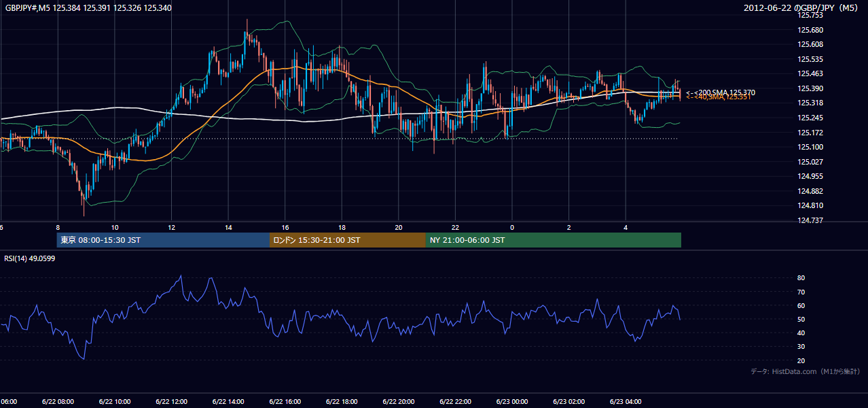The height and width of the screenshot is (408, 868).
Task: Click the RSI 60 level label
Action: pos(801,305)
